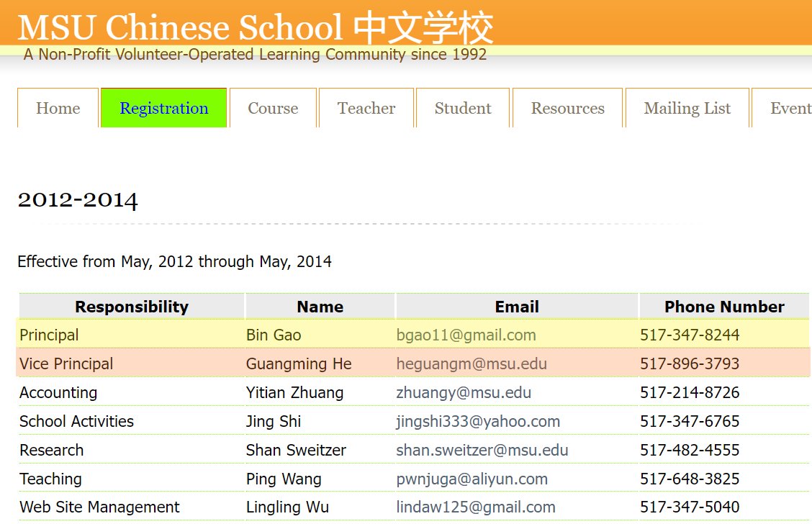Click heguangm@msu.edu email link
Image resolution: width=812 pixels, height=524 pixels.
[x=471, y=363]
